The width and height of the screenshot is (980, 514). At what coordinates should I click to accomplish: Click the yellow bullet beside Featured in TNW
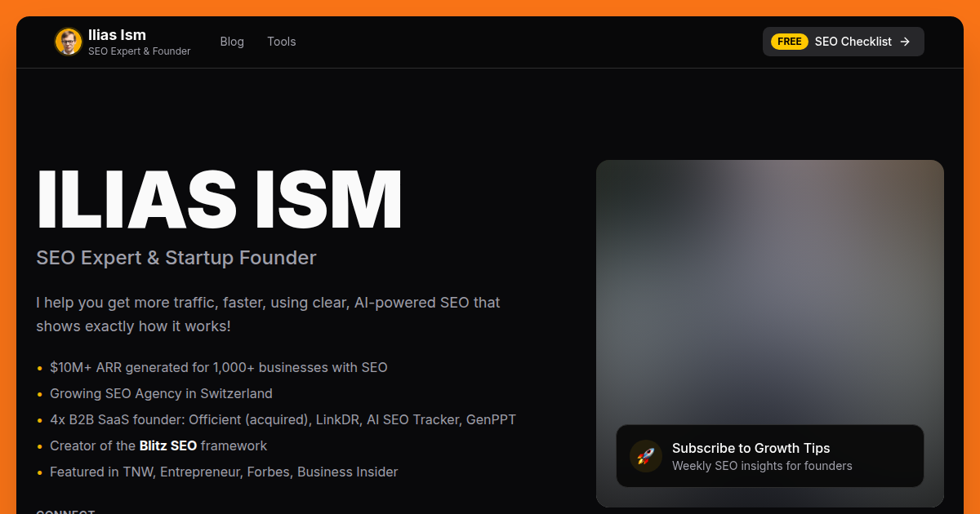click(40, 472)
